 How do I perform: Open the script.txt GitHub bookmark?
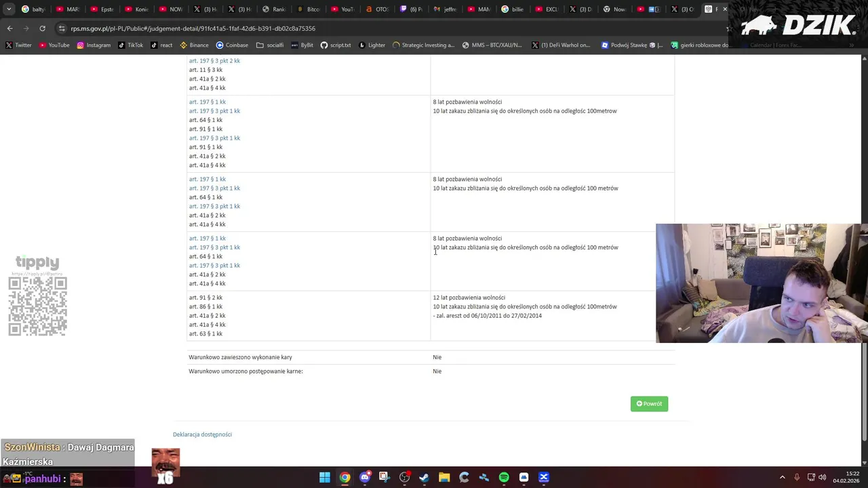coord(336,45)
